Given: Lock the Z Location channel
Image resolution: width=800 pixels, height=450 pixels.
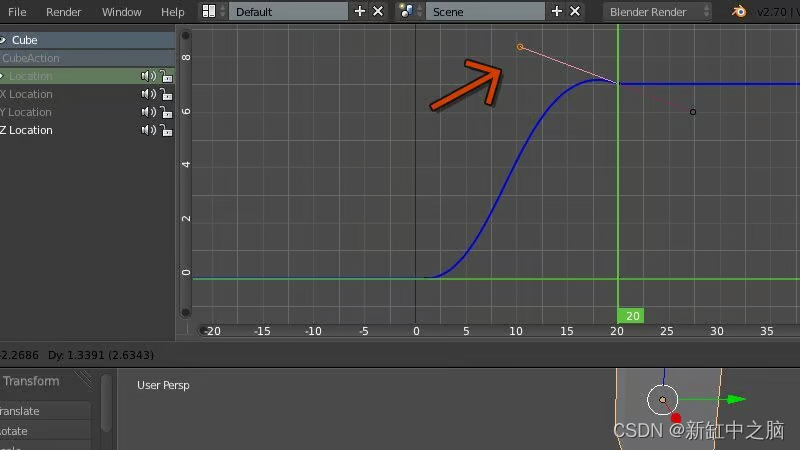Looking at the screenshot, I should (166, 130).
